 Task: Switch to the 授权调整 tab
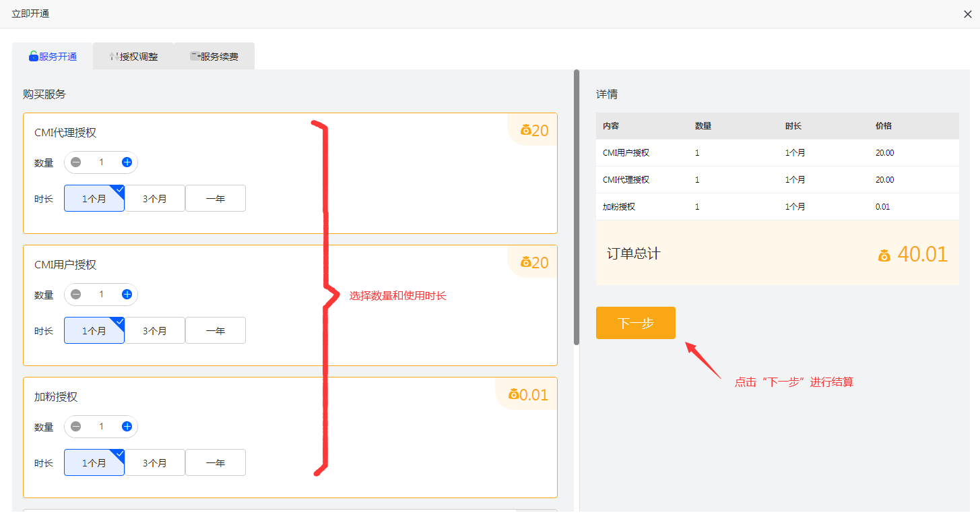tap(133, 57)
